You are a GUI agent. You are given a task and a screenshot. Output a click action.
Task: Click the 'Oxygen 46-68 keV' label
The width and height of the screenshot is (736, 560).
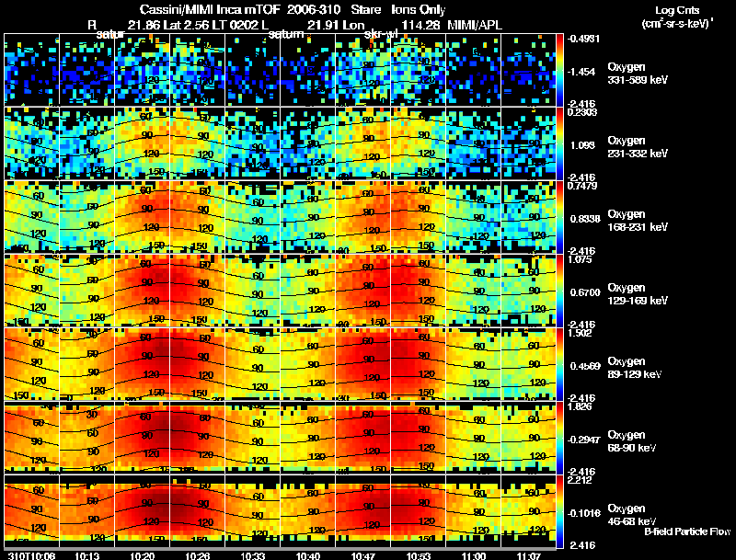(632, 515)
